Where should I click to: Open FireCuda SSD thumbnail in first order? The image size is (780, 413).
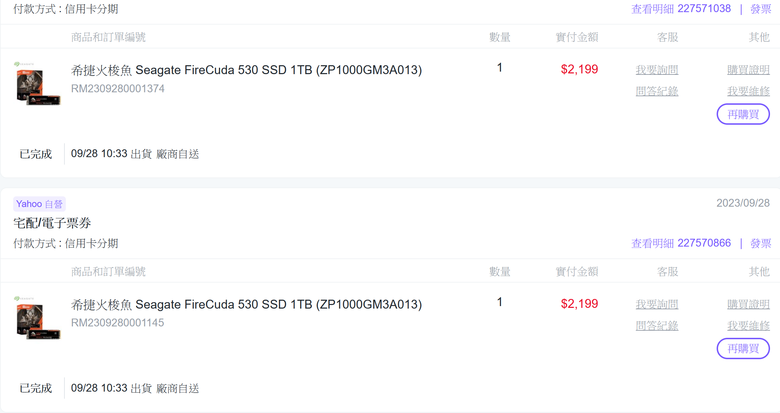[x=37, y=84]
